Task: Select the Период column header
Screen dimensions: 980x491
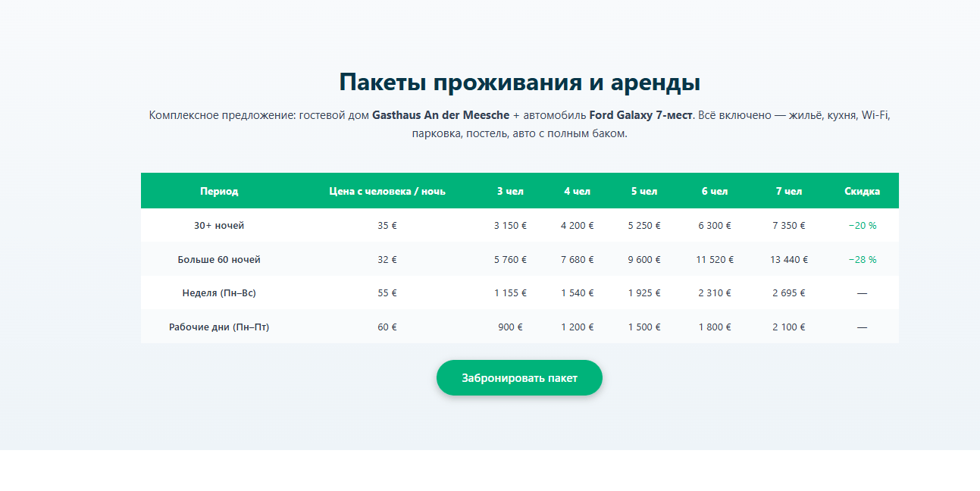Action: pos(219,191)
